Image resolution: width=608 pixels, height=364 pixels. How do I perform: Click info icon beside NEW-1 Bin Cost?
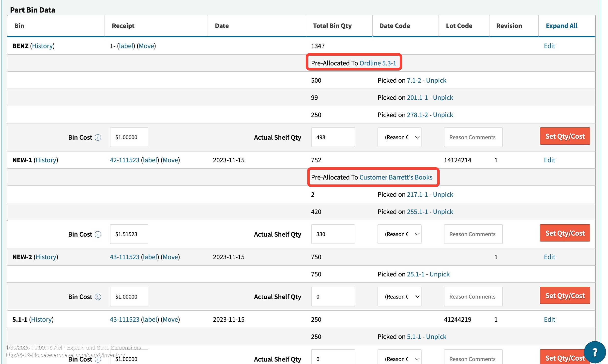[x=98, y=234]
